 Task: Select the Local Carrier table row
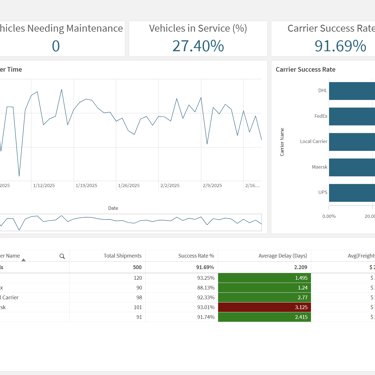[187, 297]
